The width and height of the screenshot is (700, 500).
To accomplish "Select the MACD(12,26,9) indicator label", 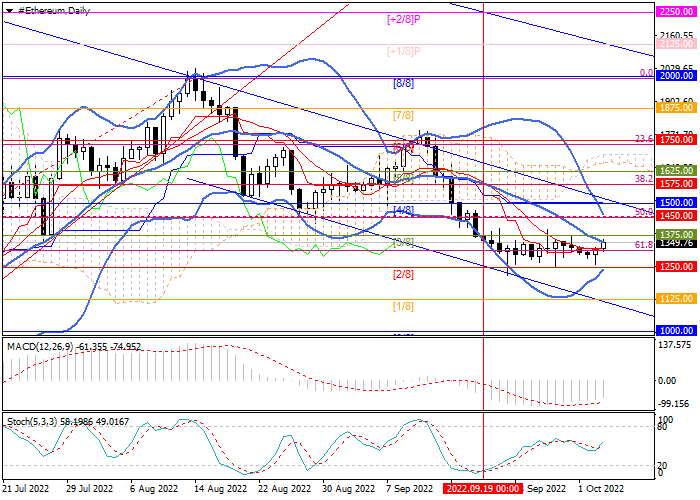I will [x=40, y=346].
